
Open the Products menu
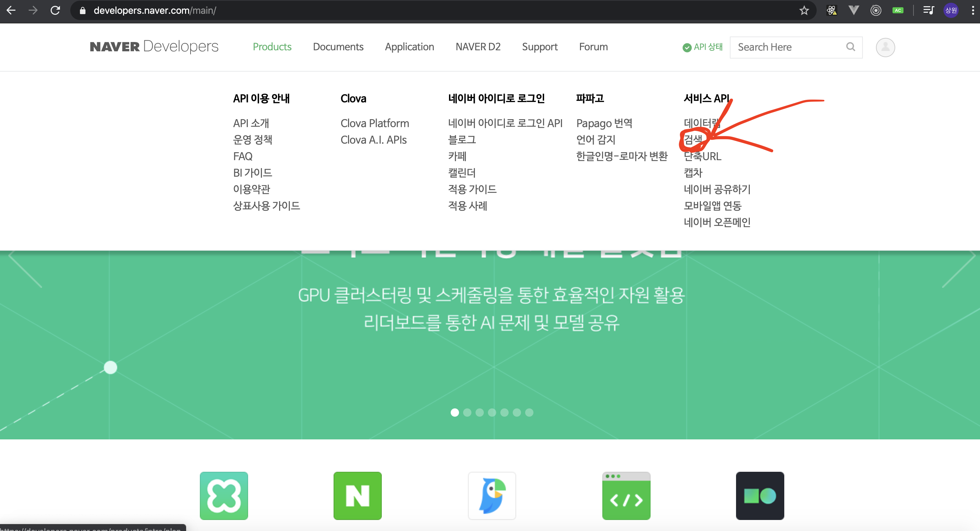pos(272,47)
